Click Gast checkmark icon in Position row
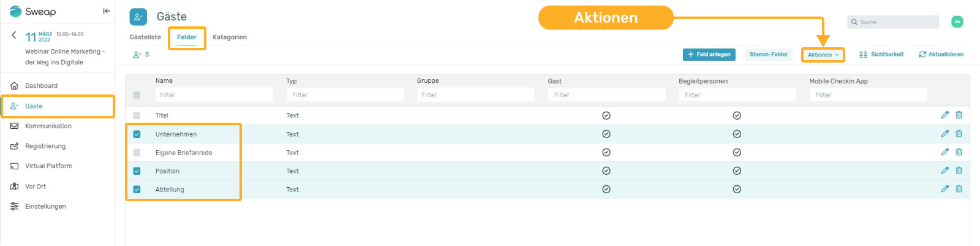The width and height of the screenshot is (980, 246). click(606, 171)
